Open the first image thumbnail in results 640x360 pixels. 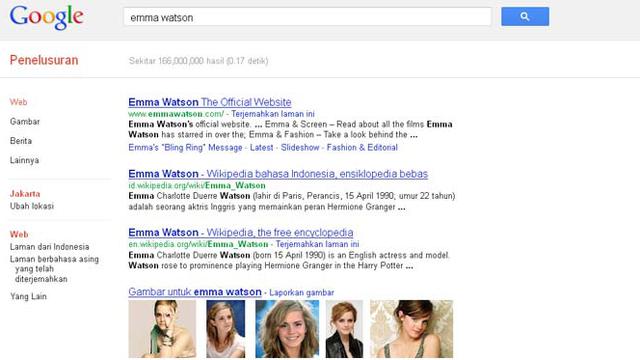click(x=162, y=329)
